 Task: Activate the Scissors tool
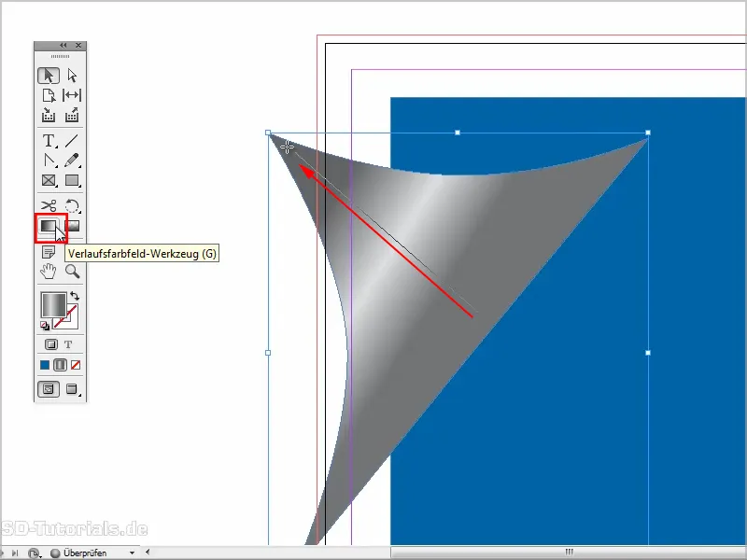[49, 205]
